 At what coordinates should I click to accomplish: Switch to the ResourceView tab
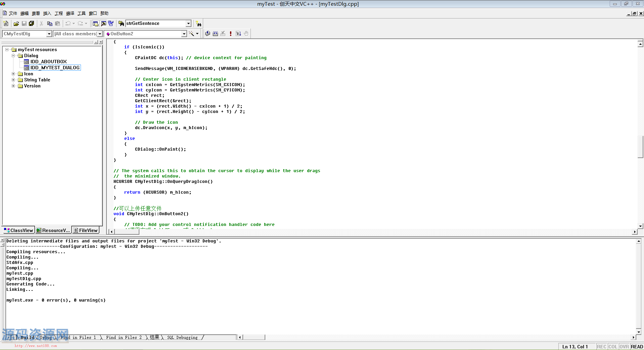coord(53,230)
